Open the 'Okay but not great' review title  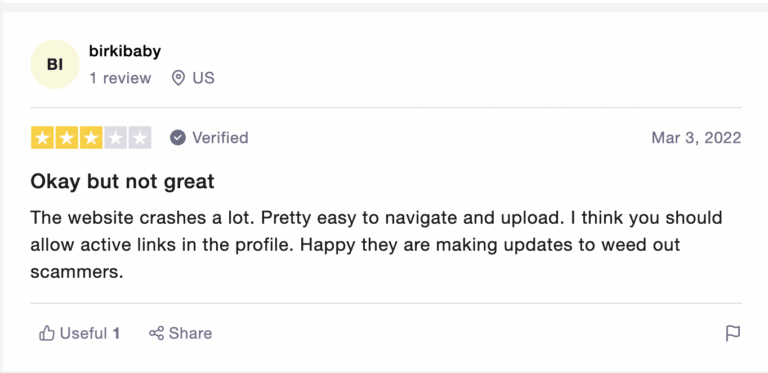click(x=122, y=182)
